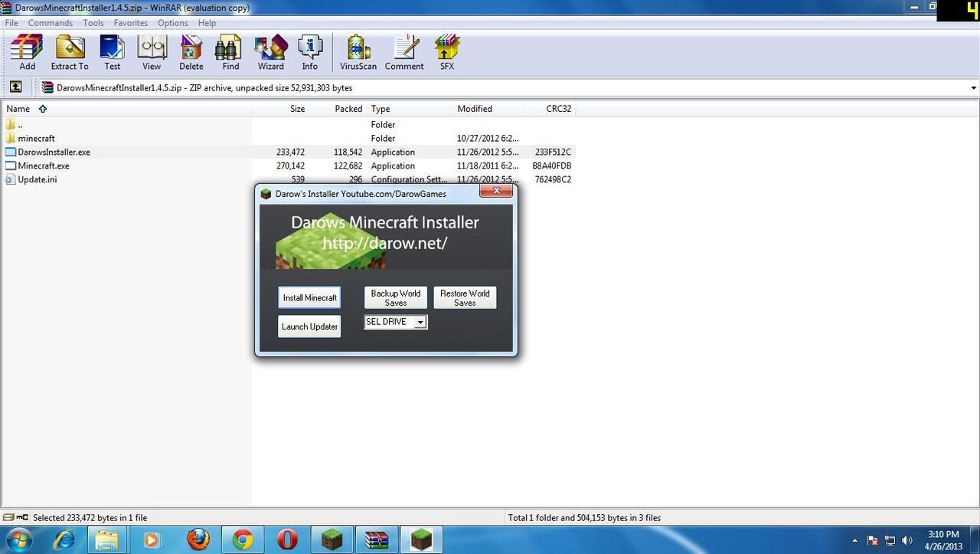Open the Wizard toolbar icon
980x554 pixels.
pyautogui.click(x=271, y=52)
